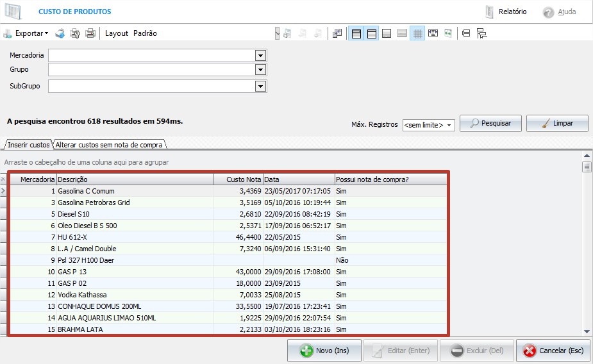Viewport: 593px width, 364px height.
Task: Click the best-fit columns icon with green arrows
Action: pos(448,33)
